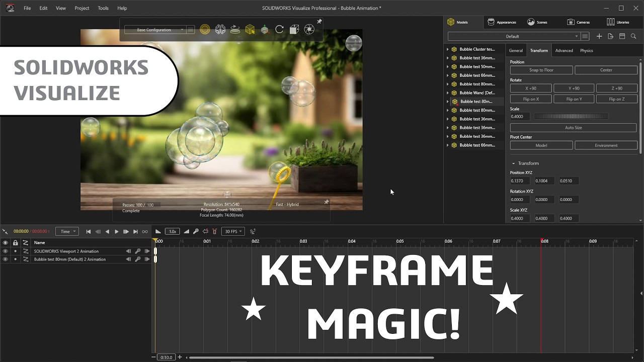644x362 pixels.
Task: Click the import file icon in Models panel
Action: [610, 36]
